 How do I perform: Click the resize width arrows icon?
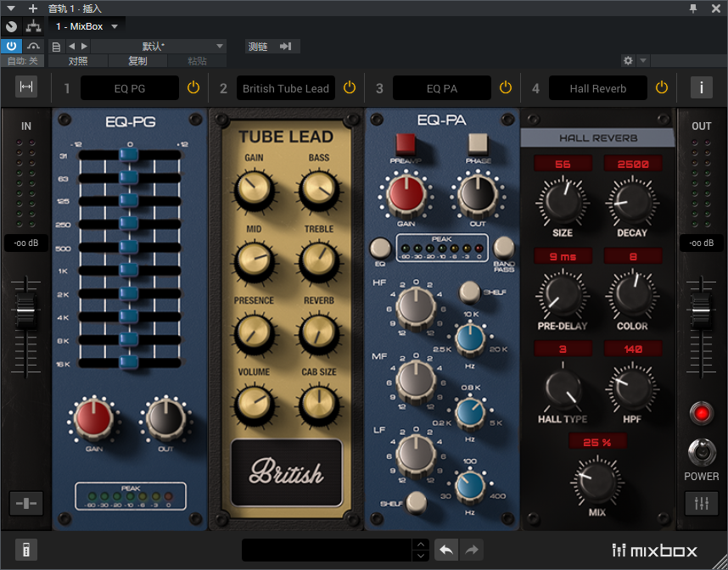(x=26, y=87)
